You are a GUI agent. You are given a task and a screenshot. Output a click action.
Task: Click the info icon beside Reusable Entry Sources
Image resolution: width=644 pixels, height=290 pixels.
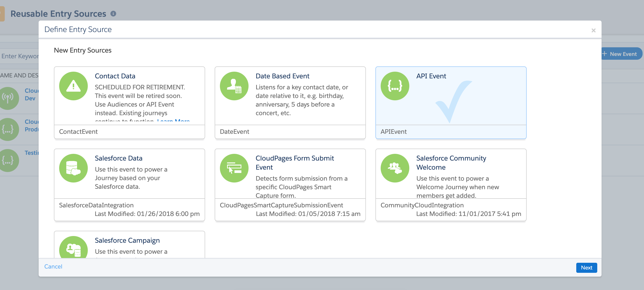(113, 14)
